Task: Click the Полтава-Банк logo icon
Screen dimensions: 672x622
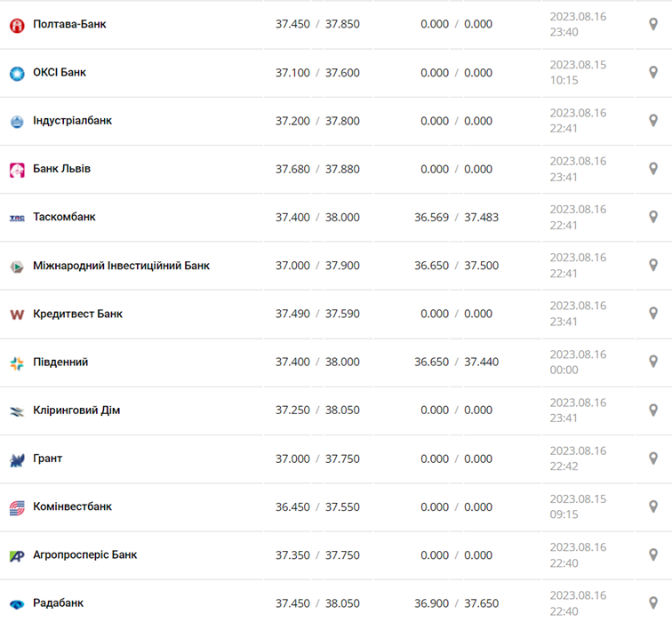Action: (17, 25)
